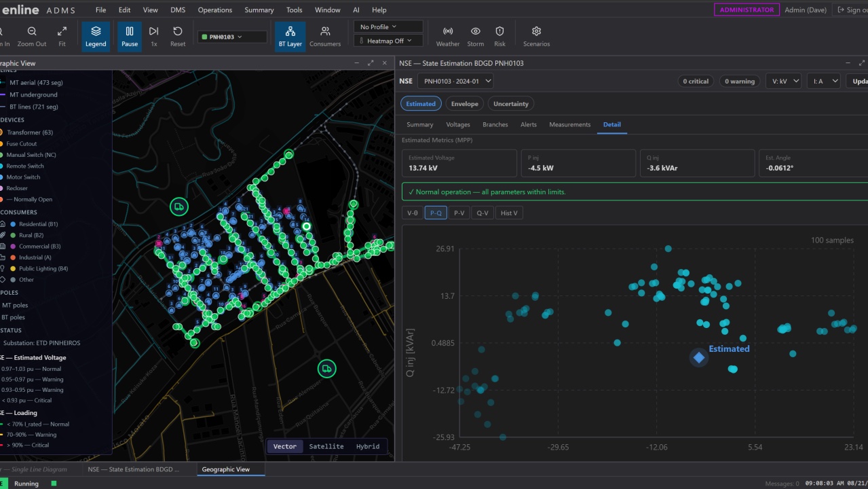Open the PNH0103 feeder dropdown
Viewport: 868px width, 489px height.
(x=232, y=37)
